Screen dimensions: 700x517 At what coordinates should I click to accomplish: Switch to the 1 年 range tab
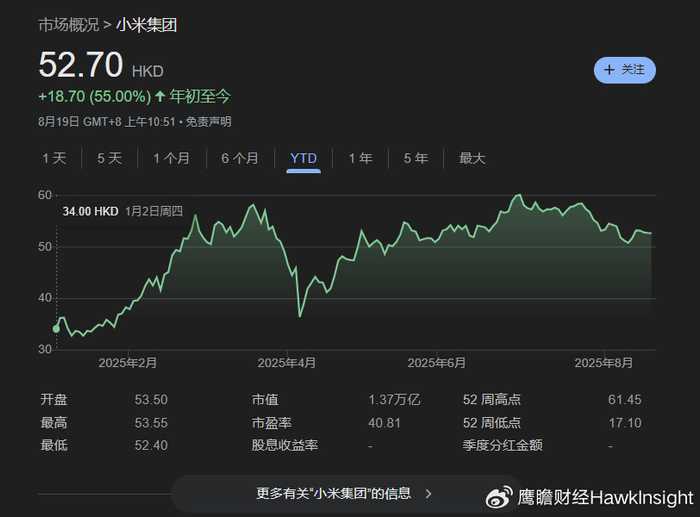point(360,158)
